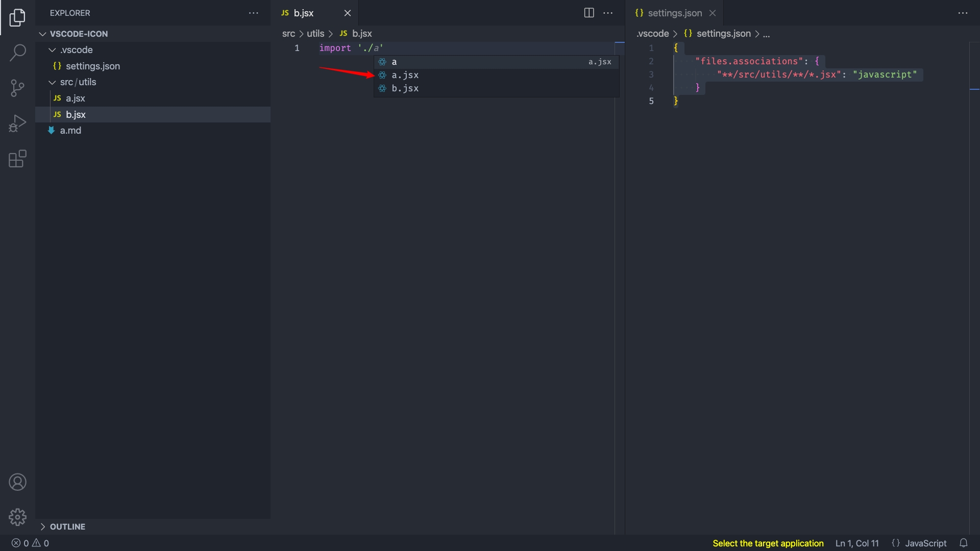Open the Extensions view icon
The width and height of the screenshot is (980, 551).
pyautogui.click(x=17, y=159)
